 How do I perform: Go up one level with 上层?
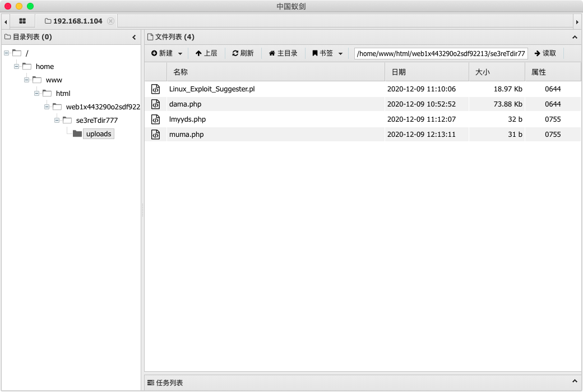pyautogui.click(x=206, y=53)
